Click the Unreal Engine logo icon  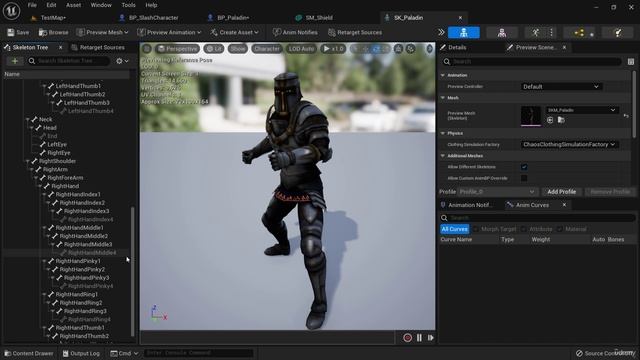(11, 11)
